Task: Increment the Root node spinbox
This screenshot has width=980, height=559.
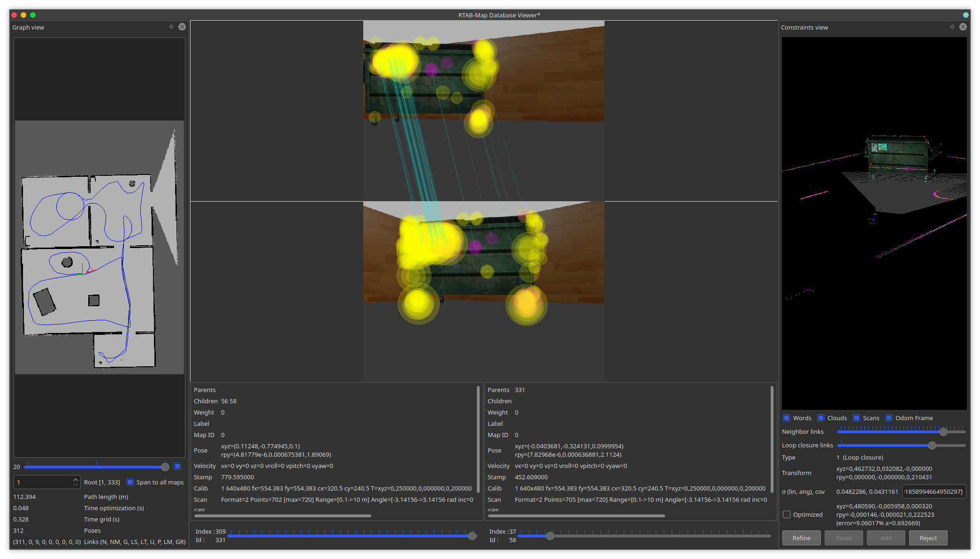Action: point(75,480)
